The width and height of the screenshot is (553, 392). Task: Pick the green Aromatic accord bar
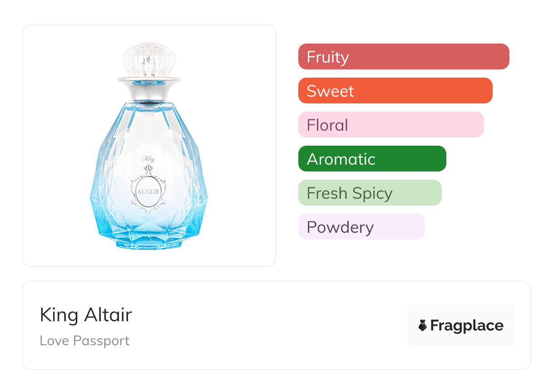click(x=372, y=159)
